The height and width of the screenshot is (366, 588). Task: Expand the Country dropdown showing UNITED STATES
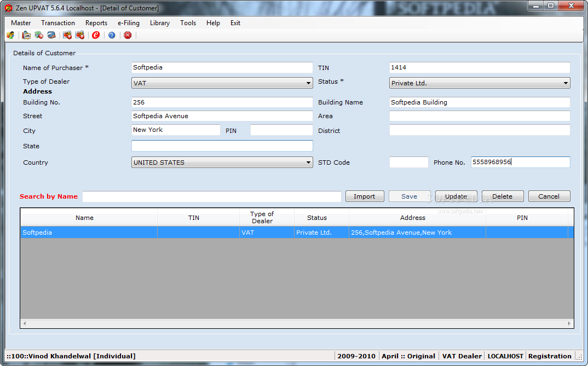308,162
